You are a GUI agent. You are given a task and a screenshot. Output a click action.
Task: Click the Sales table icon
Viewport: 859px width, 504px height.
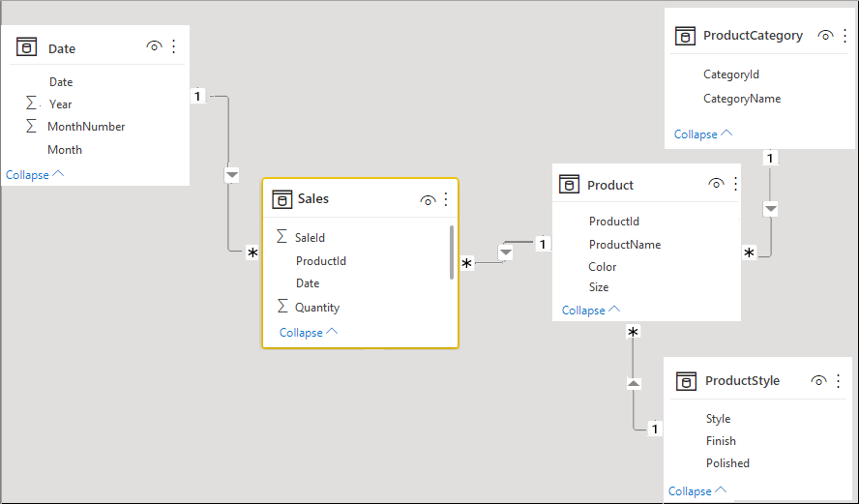282,199
